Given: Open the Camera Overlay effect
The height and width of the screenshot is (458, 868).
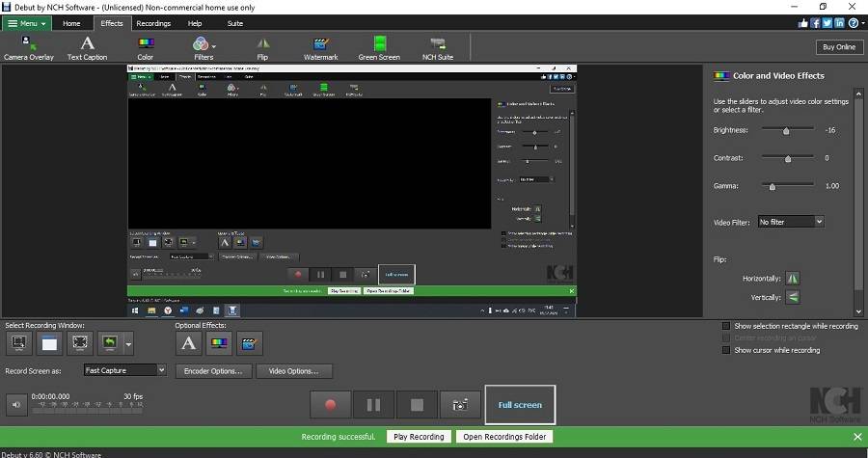Looking at the screenshot, I should (x=29, y=46).
